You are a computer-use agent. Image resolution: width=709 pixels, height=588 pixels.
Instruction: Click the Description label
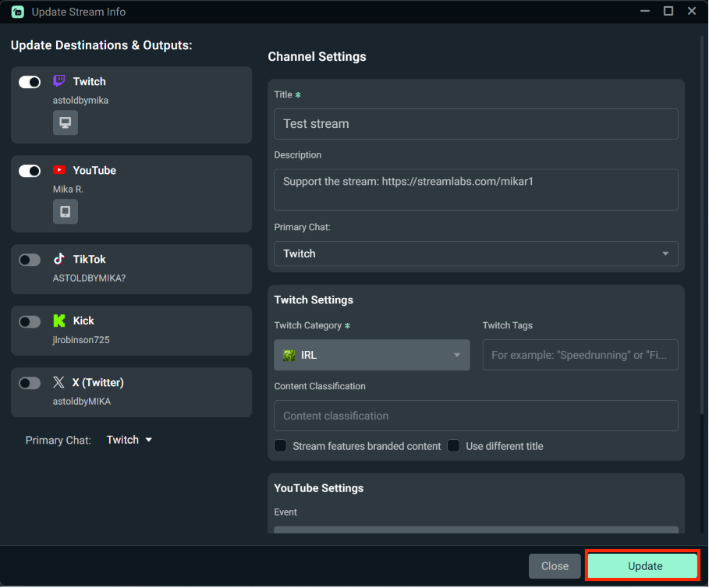pos(297,155)
